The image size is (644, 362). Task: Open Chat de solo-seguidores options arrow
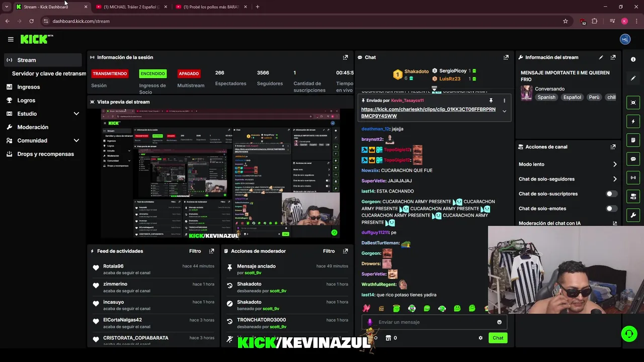(x=614, y=179)
